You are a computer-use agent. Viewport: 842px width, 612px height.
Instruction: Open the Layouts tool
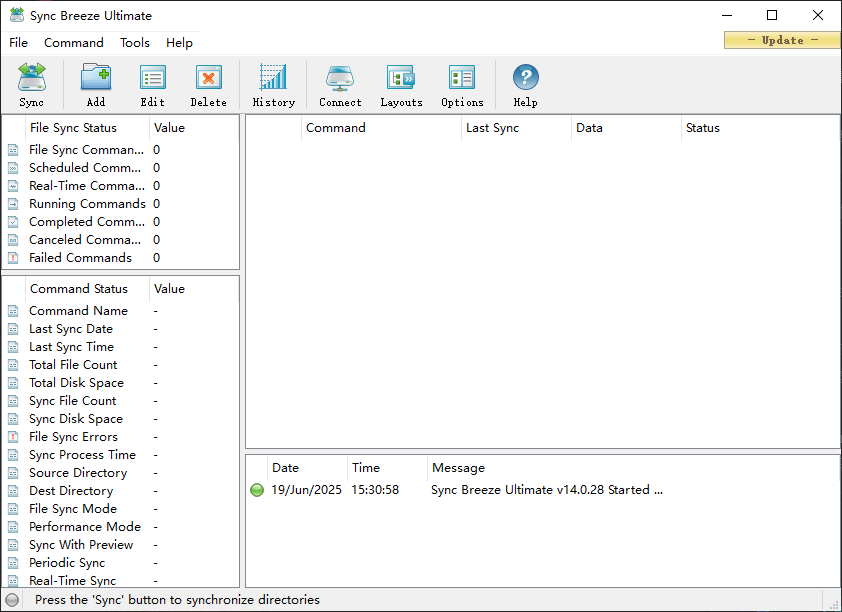(x=401, y=85)
